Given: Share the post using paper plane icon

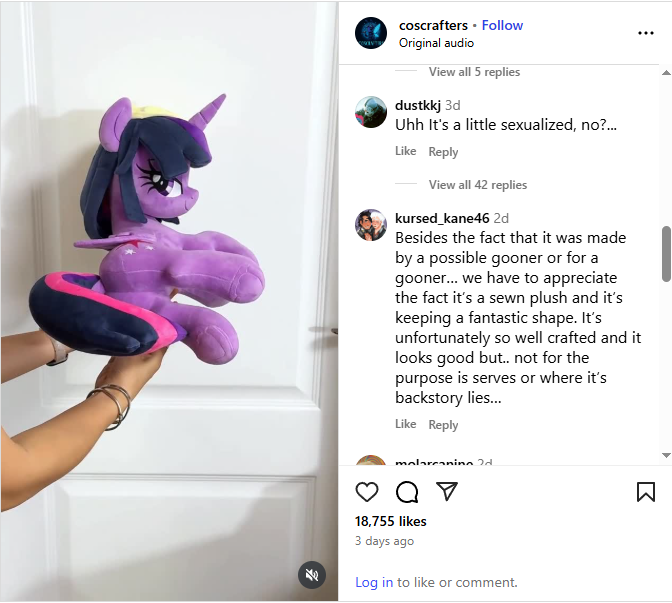Looking at the screenshot, I should pyautogui.click(x=447, y=491).
